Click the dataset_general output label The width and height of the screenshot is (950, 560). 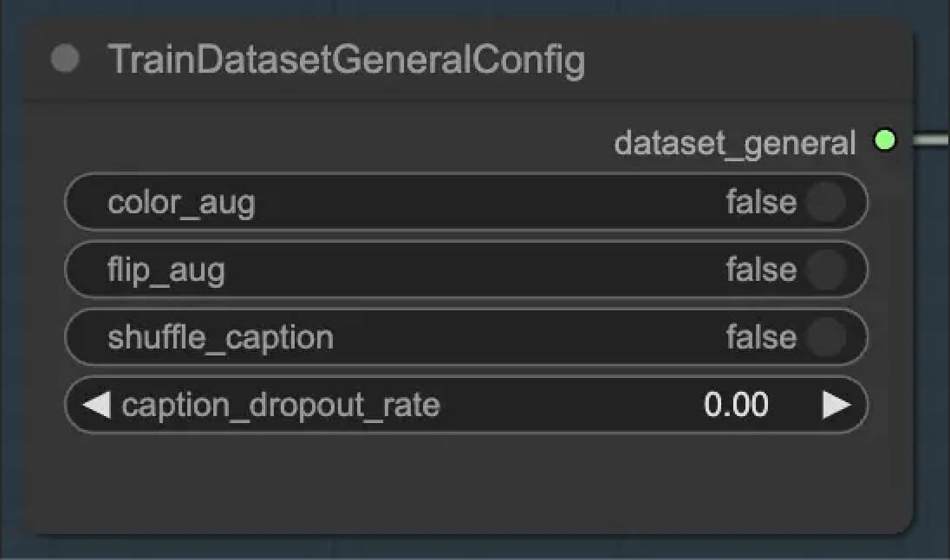click(734, 143)
